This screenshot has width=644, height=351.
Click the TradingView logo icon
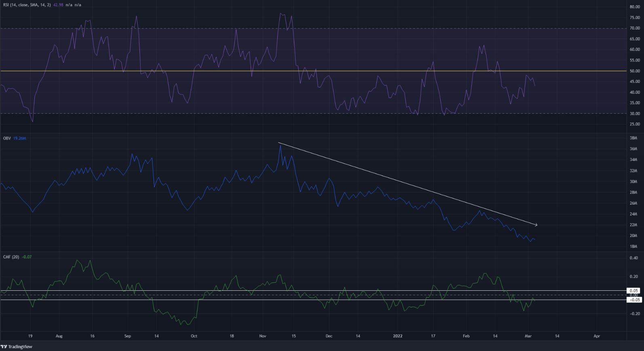tap(4, 347)
